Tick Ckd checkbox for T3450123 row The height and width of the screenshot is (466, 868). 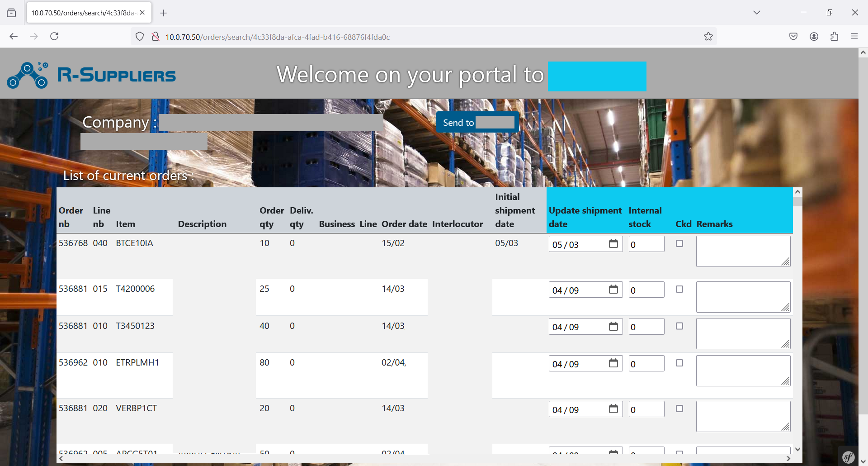679,326
